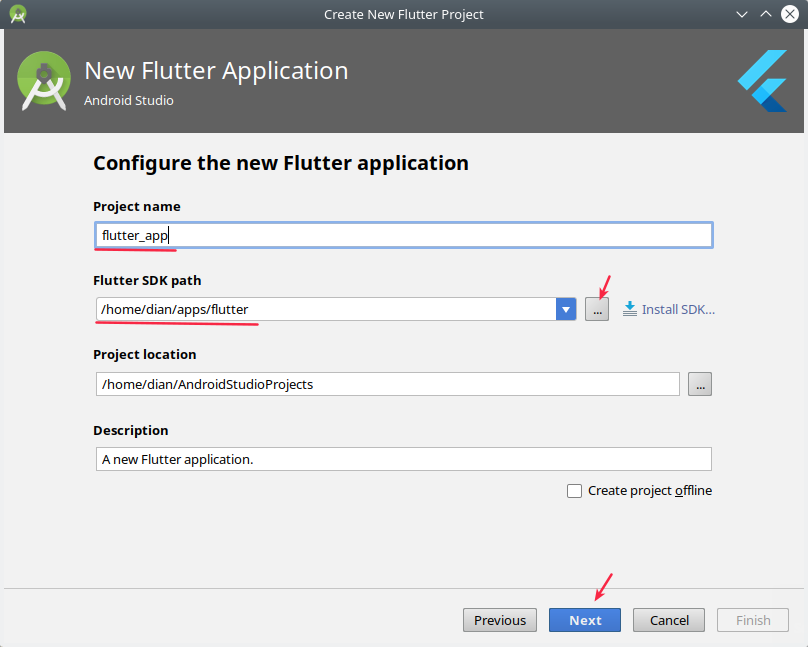The image size is (808, 647).
Task: Click the chevron icon in the title bar
Action: (742, 14)
